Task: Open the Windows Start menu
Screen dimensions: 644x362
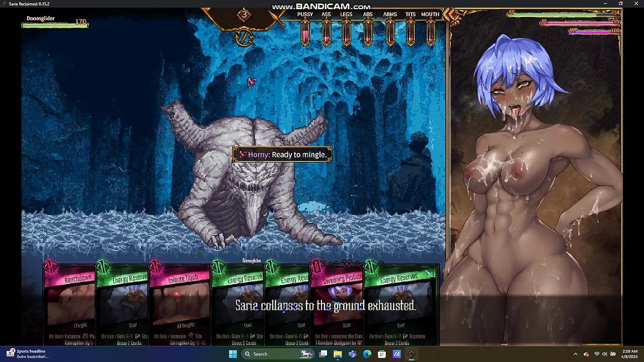Action: pyautogui.click(x=232, y=354)
